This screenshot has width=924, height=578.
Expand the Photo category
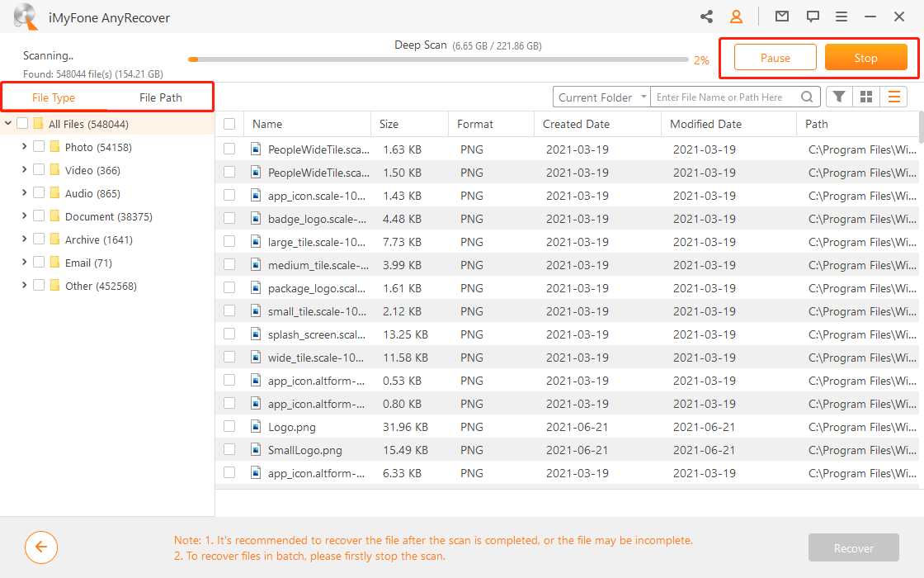pyautogui.click(x=24, y=146)
